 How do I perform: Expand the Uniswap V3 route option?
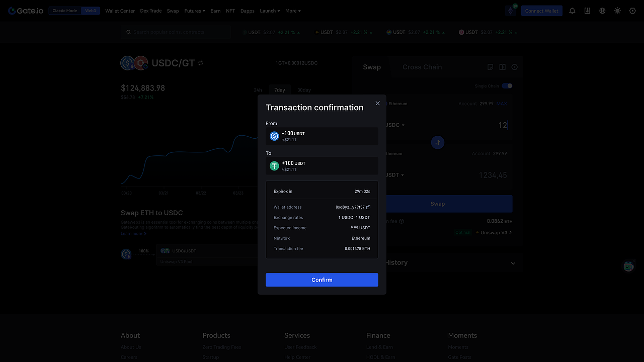click(493, 232)
